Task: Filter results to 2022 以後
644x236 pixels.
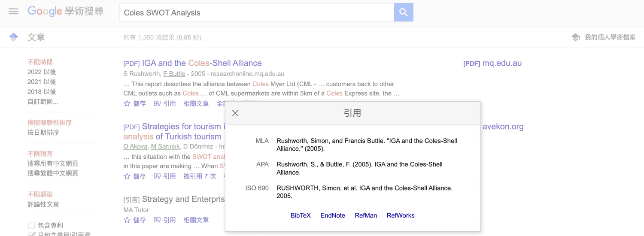Action: pos(42,72)
